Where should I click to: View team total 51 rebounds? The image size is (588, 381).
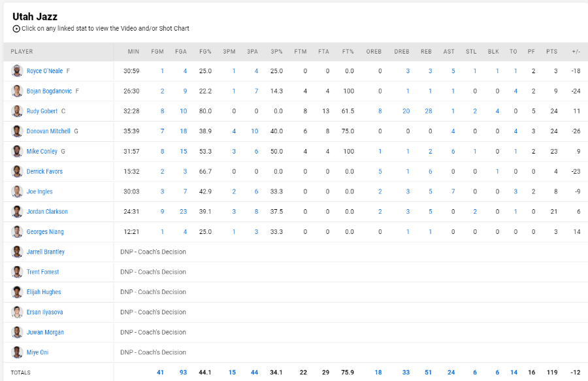click(x=428, y=373)
